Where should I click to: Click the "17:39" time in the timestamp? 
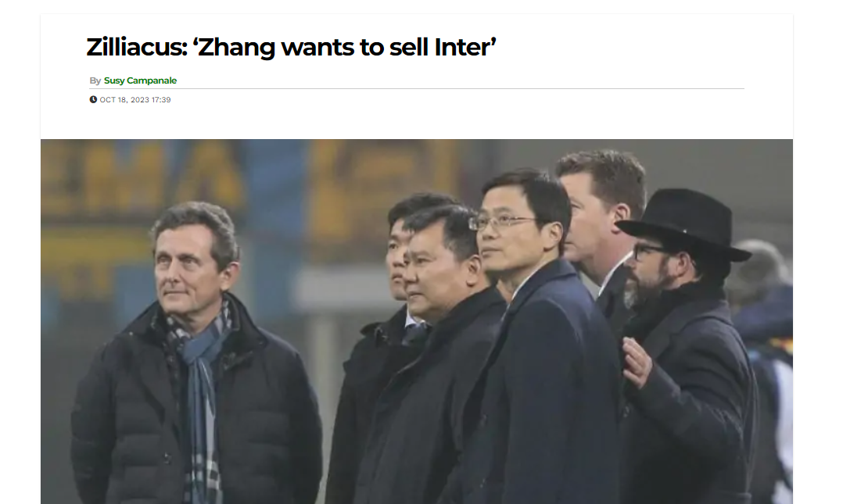pyautogui.click(x=161, y=100)
